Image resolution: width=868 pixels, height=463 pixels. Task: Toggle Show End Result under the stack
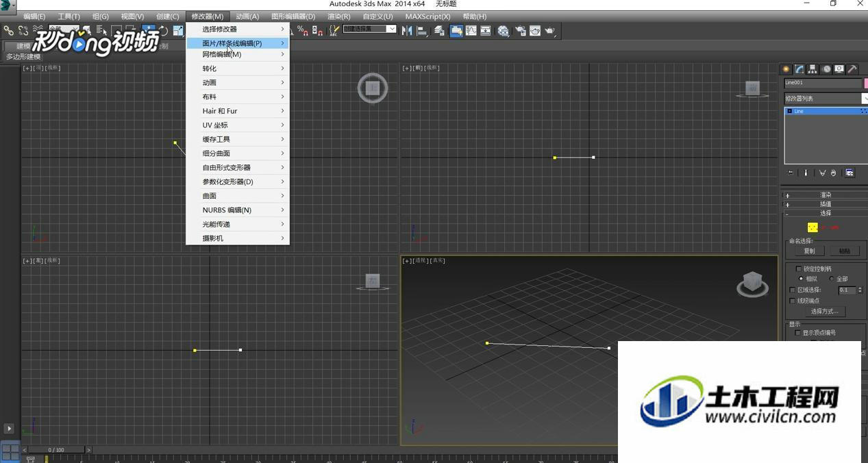pos(806,173)
